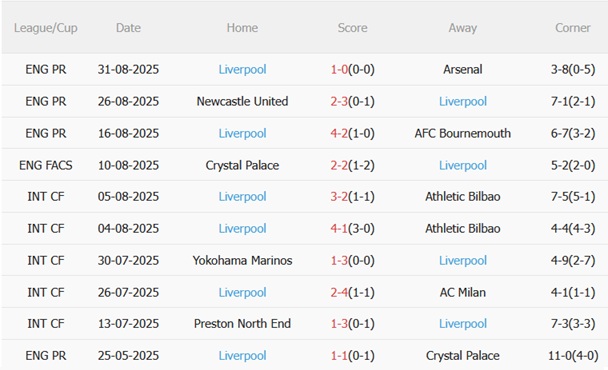Click the League/Cup column header
This screenshot has width=608, height=370.
coord(46,28)
